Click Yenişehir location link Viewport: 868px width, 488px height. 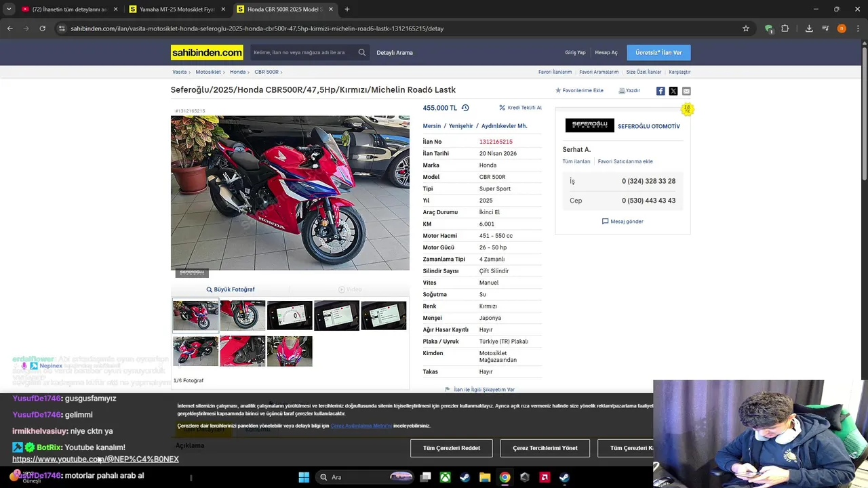[x=461, y=126]
